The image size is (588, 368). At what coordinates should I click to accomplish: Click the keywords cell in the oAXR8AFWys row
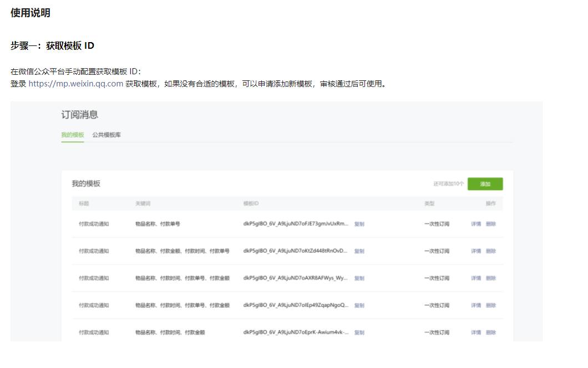click(183, 278)
